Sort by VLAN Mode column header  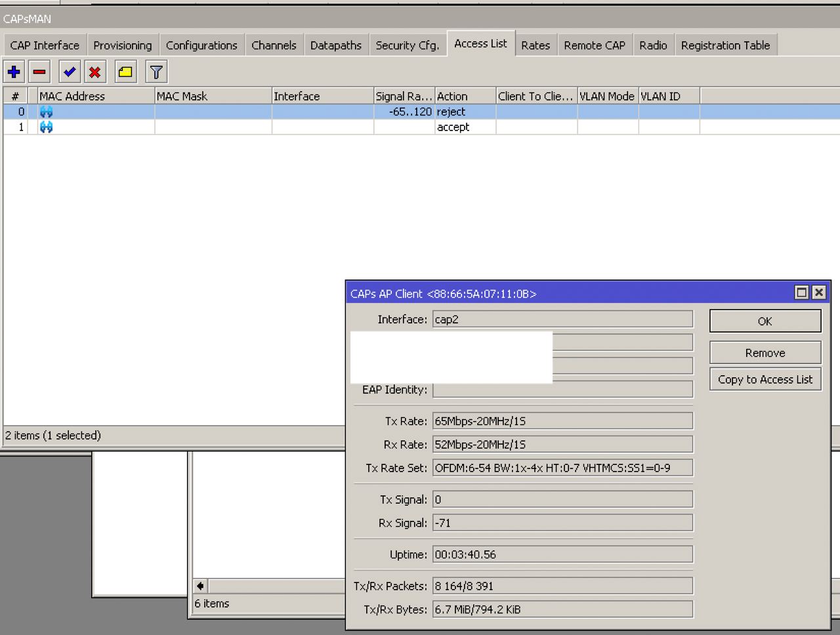click(x=608, y=96)
